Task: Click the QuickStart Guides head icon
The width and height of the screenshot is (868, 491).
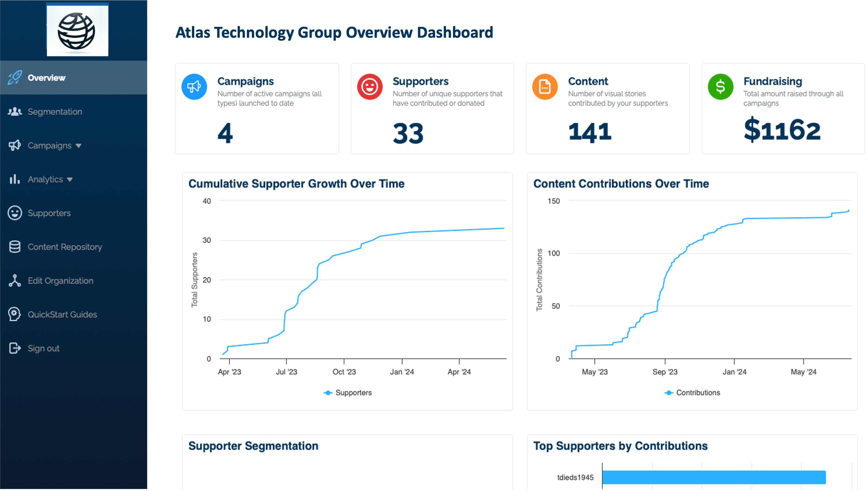Action: tap(15, 315)
